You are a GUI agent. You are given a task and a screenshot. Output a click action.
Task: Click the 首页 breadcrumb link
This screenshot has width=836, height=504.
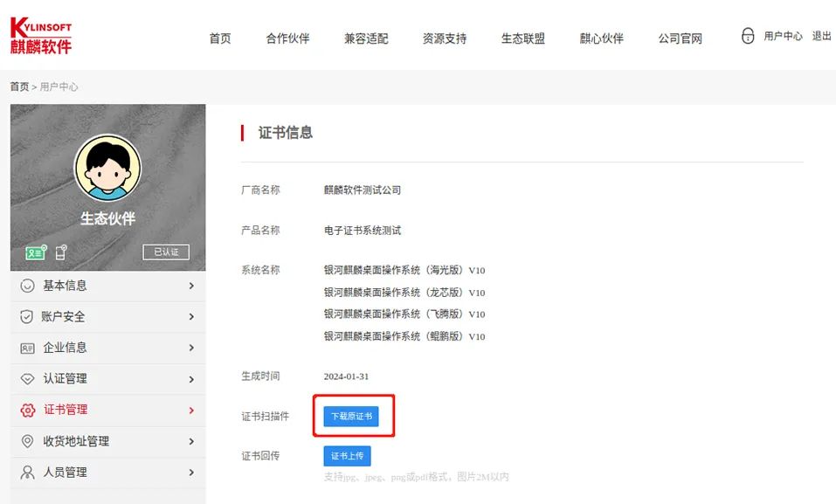tap(18, 86)
